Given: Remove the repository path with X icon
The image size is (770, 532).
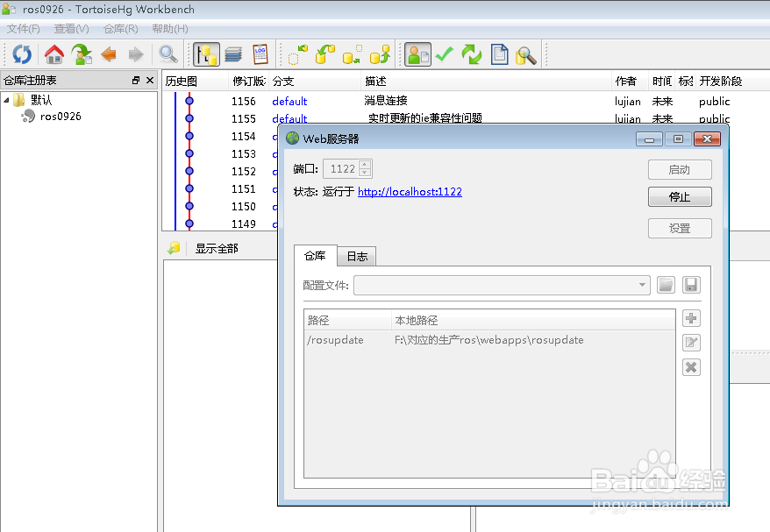Looking at the screenshot, I should click(691, 367).
